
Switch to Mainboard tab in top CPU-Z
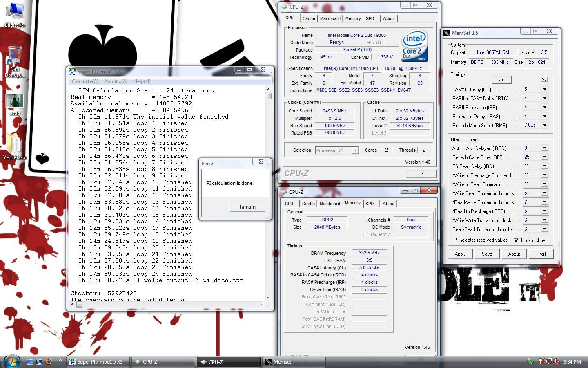coord(330,18)
